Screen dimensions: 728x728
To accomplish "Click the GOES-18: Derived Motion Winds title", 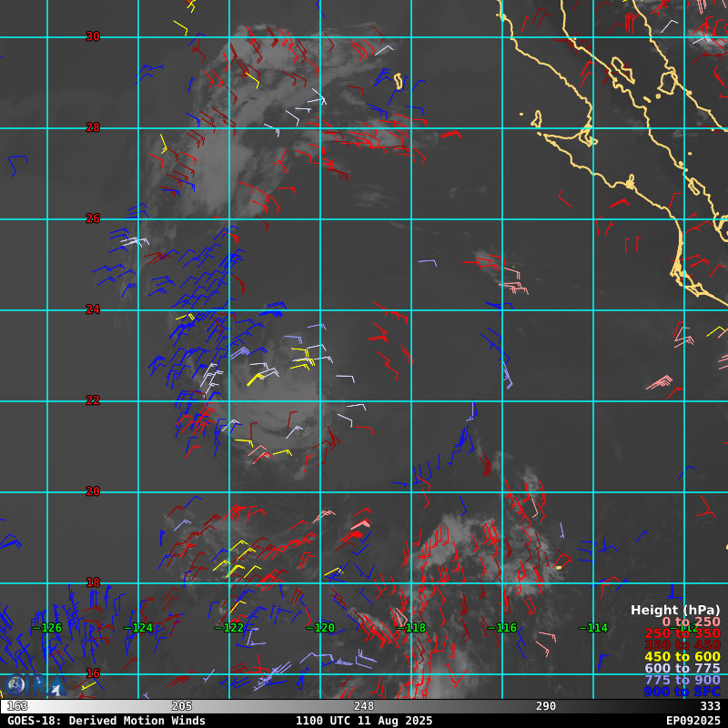I will 106,721.
